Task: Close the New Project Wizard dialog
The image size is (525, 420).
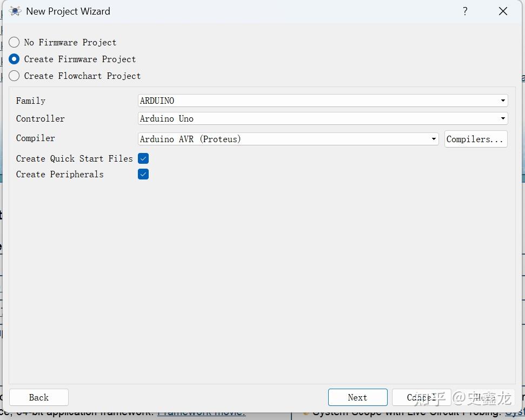Action: [503, 11]
